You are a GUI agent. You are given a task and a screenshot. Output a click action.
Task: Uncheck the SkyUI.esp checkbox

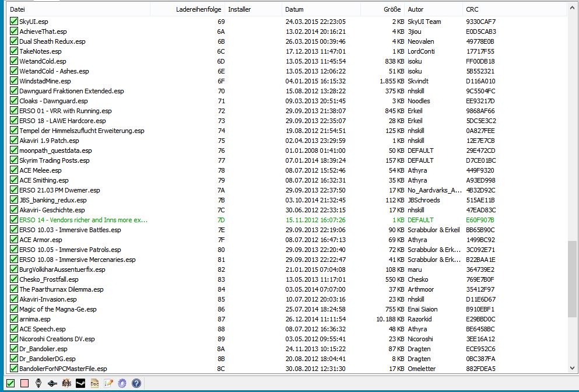click(14, 22)
